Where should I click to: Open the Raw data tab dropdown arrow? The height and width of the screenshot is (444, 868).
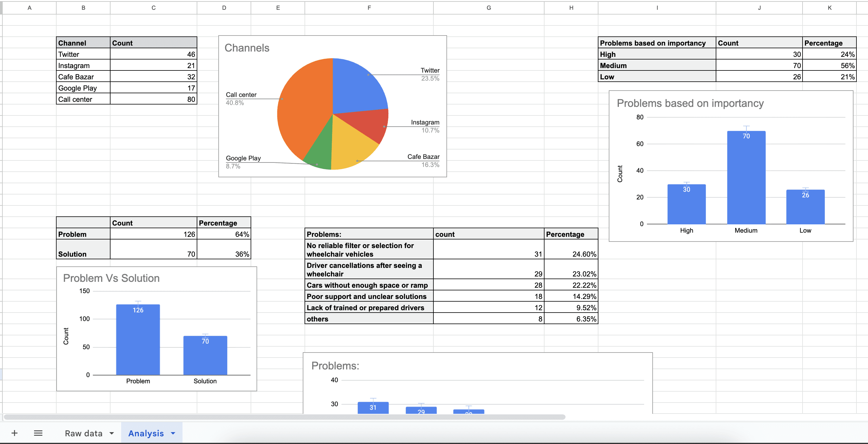(x=111, y=433)
